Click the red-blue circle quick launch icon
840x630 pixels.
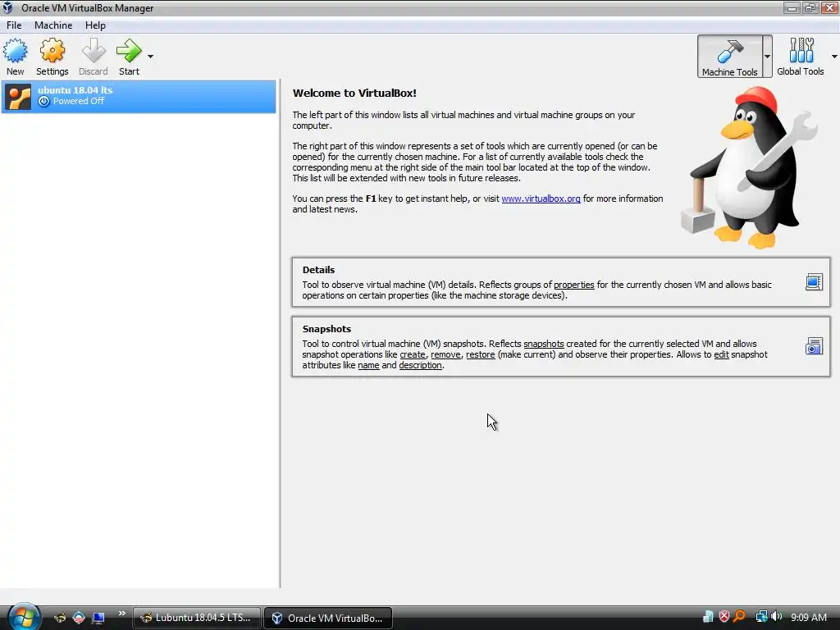(x=79, y=618)
